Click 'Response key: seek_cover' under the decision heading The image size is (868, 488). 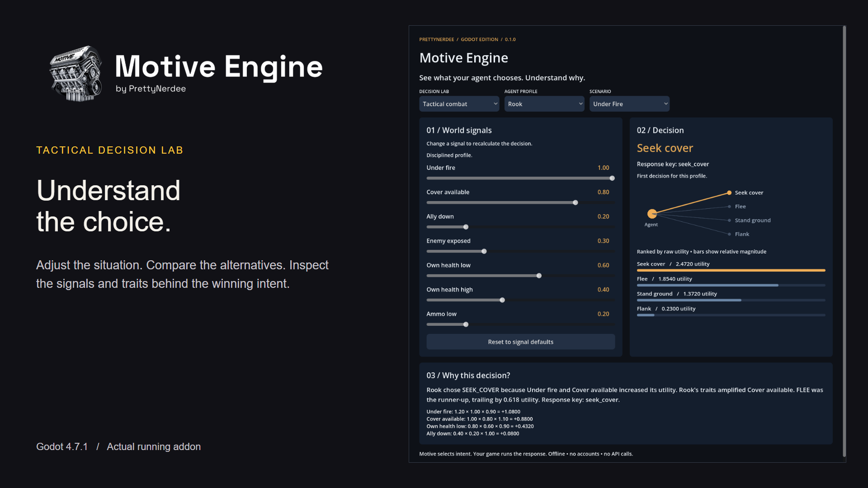pyautogui.click(x=673, y=164)
